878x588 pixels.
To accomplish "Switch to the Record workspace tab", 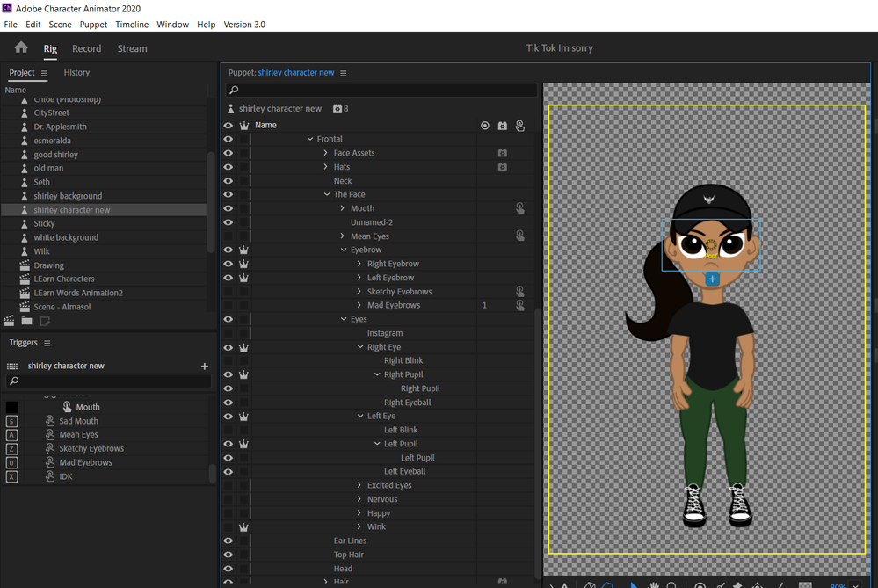I will tap(86, 48).
